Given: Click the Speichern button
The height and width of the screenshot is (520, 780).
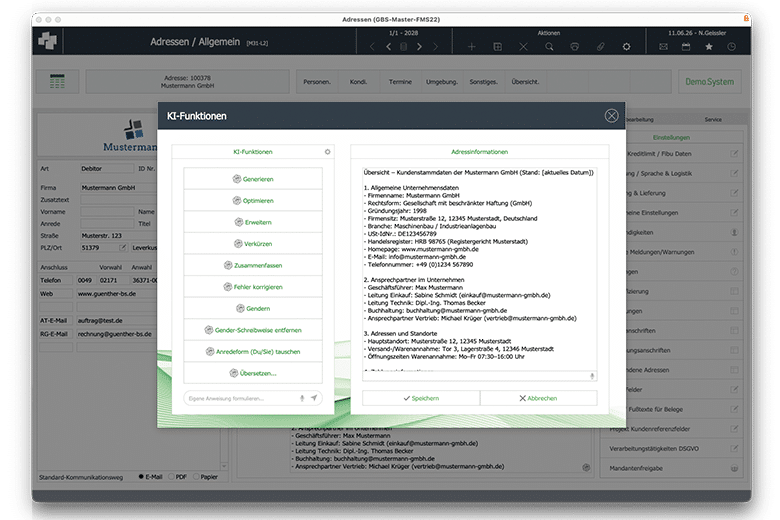Looking at the screenshot, I should (x=421, y=398).
